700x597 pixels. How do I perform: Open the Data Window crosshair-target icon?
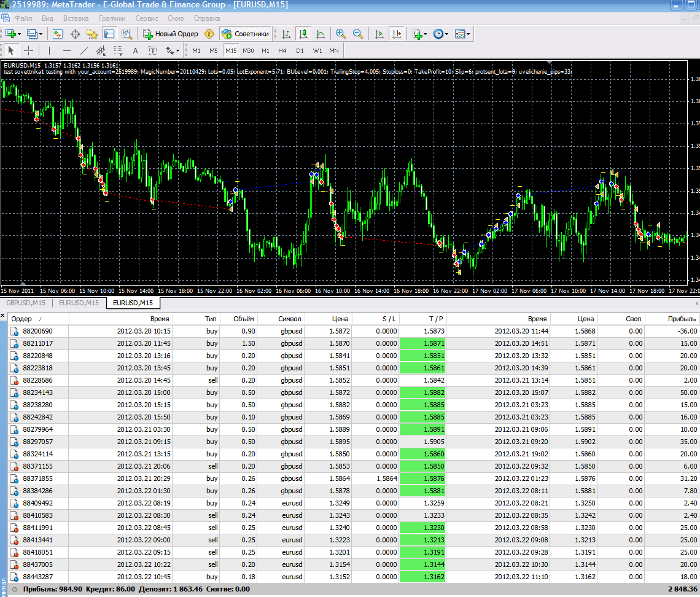tap(75, 34)
